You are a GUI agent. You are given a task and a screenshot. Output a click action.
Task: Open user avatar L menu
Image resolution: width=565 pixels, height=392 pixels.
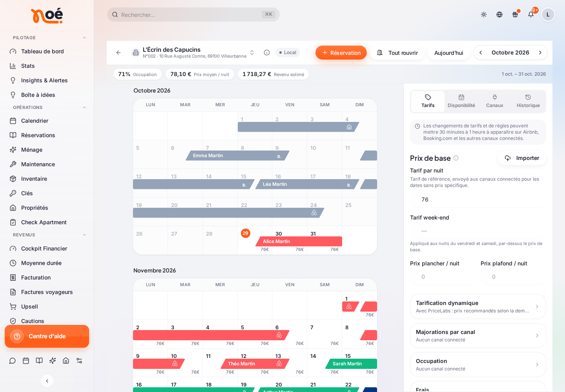pyautogui.click(x=548, y=15)
